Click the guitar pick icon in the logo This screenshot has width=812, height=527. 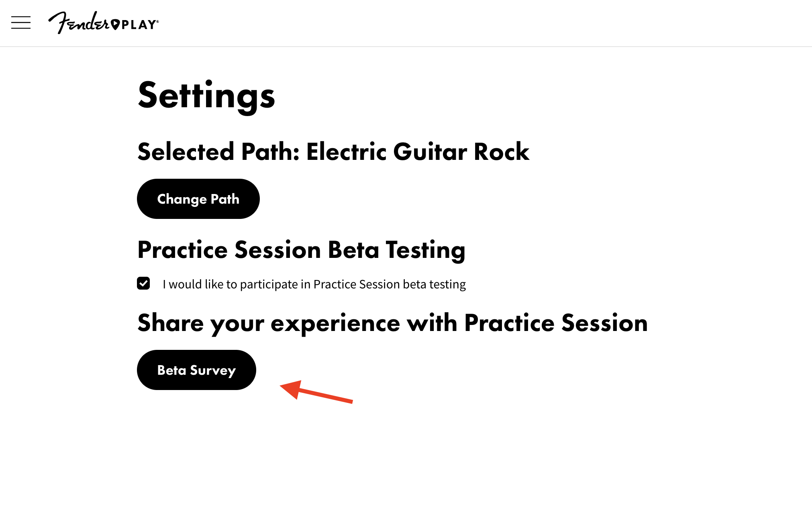coord(115,25)
